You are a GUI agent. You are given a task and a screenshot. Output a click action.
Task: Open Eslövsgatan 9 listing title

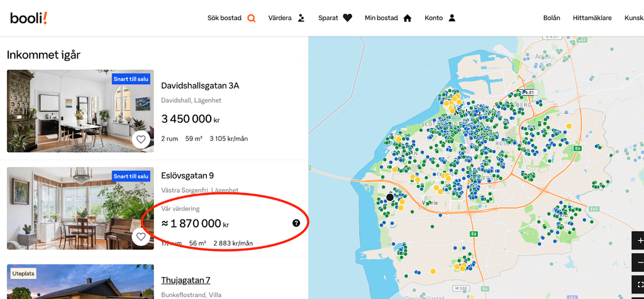(x=187, y=175)
